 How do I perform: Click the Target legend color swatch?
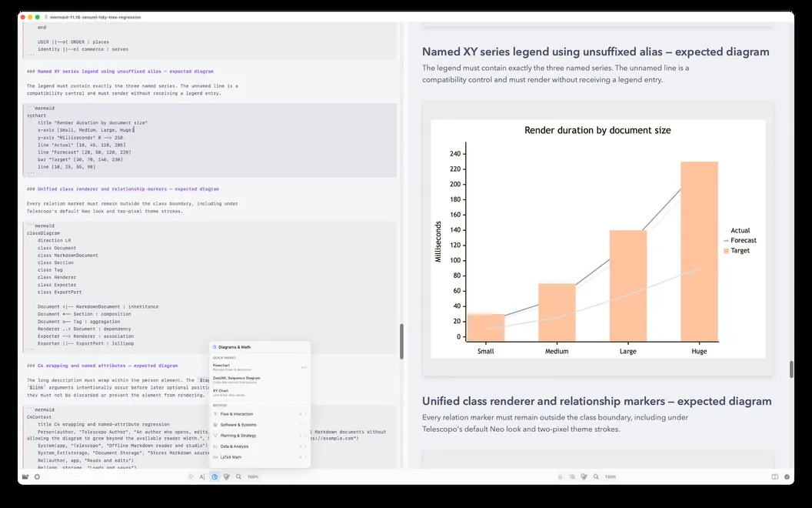click(x=726, y=251)
